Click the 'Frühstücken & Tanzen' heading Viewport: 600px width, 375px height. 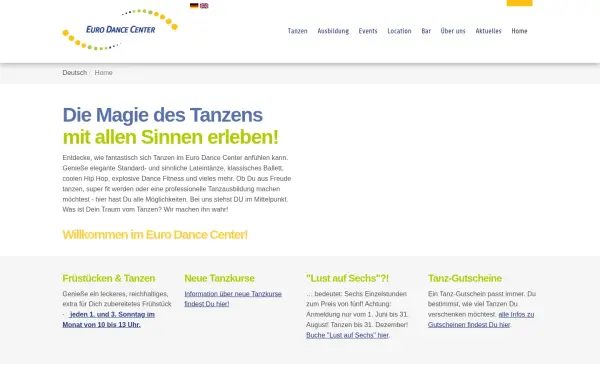pyautogui.click(x=109, y=278)
